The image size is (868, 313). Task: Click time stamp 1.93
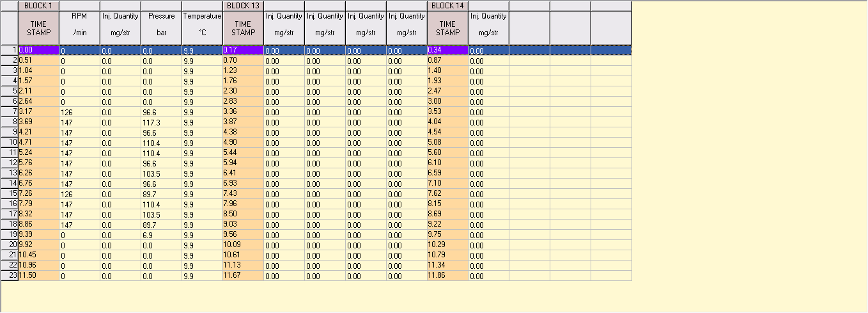click(x=447, y=81)
